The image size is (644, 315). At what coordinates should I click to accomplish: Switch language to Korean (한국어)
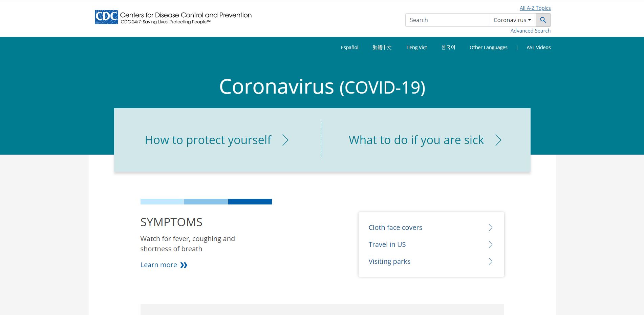click(x=448, y=47)
